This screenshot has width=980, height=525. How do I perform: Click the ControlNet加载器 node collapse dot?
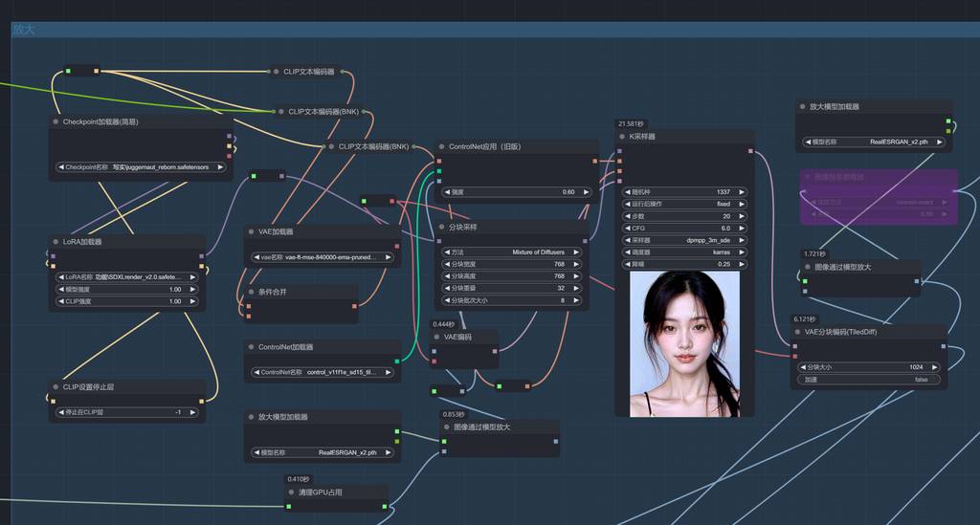click(x=251, y=347)
